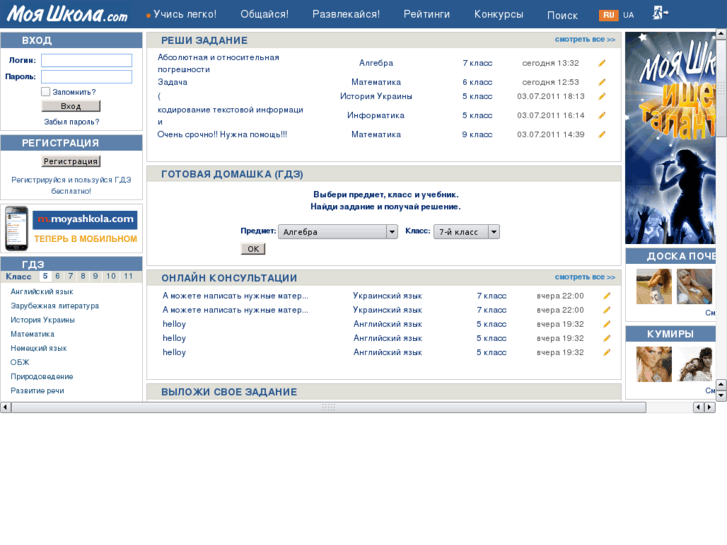Click OK button in ГДЗ form
The image size is (727, 545).
point(253,249)
